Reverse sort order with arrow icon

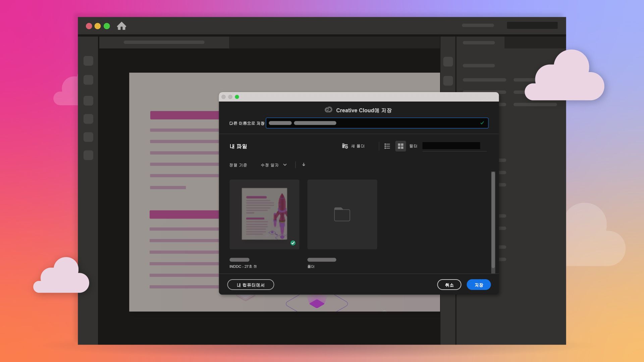304,165
